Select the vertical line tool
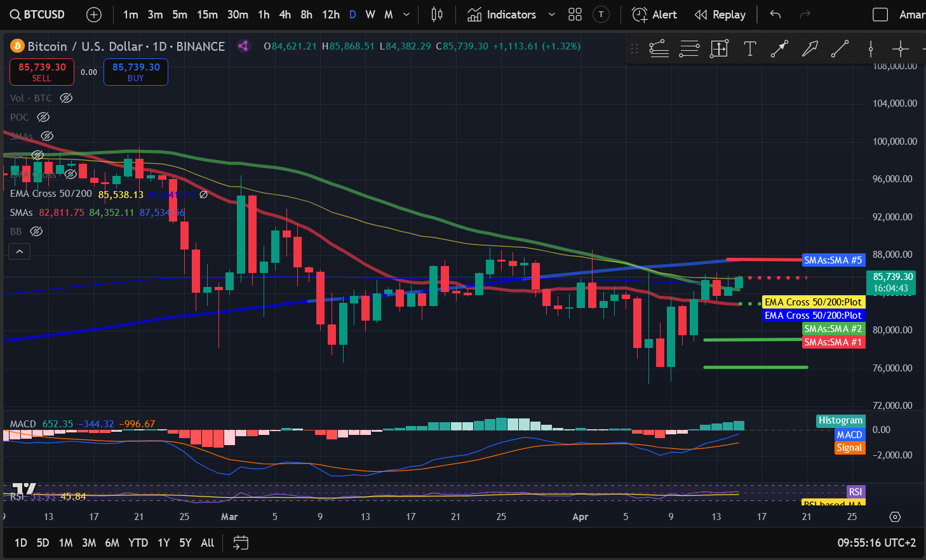The height and width of the screenshot is (560, 926). (x=870, y=49)
